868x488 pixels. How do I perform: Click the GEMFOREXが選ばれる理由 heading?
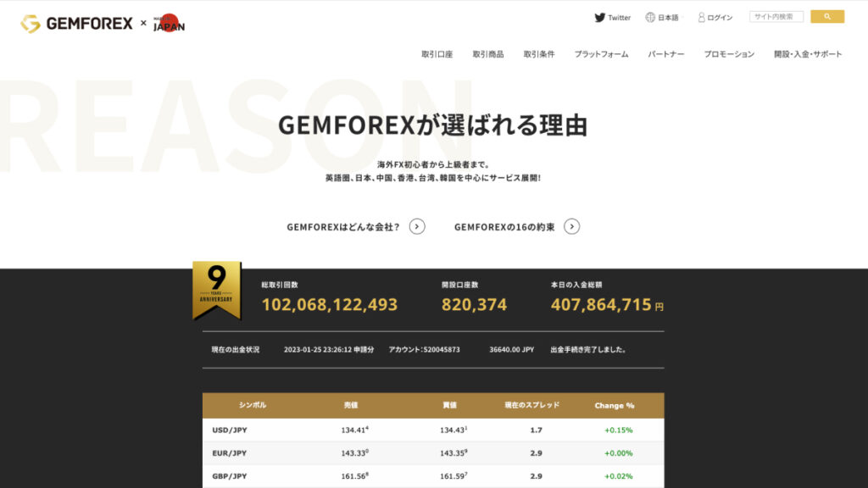pos(433,125)
